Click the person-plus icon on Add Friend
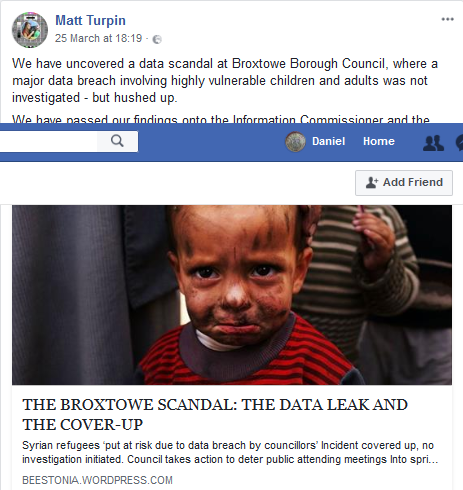 [372, 183]
